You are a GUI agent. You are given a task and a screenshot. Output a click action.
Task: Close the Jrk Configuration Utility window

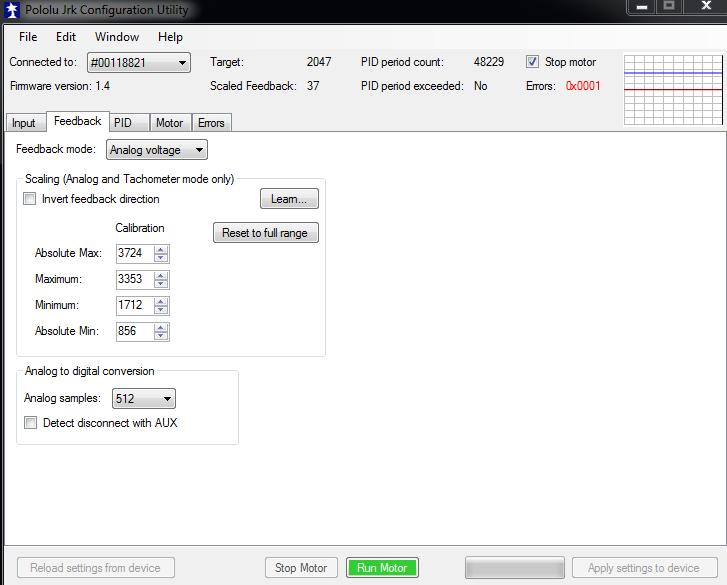[706, 6]
